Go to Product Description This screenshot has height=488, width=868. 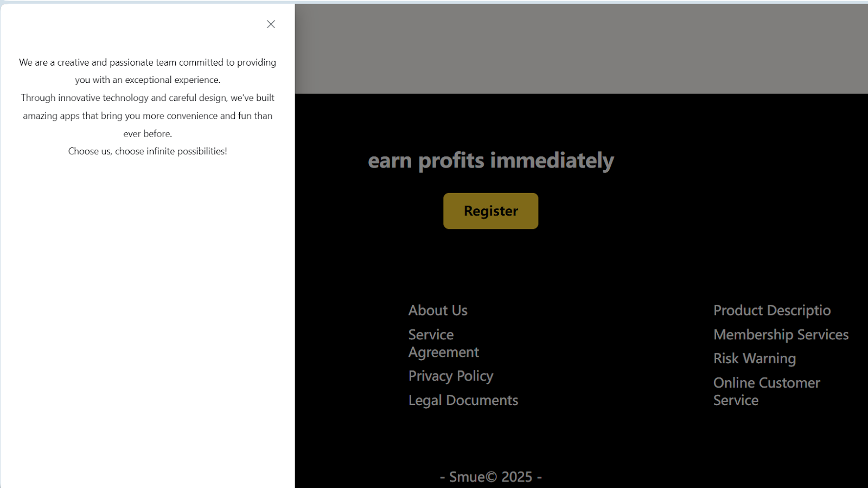pyautogui.click(x=771, y=310)
